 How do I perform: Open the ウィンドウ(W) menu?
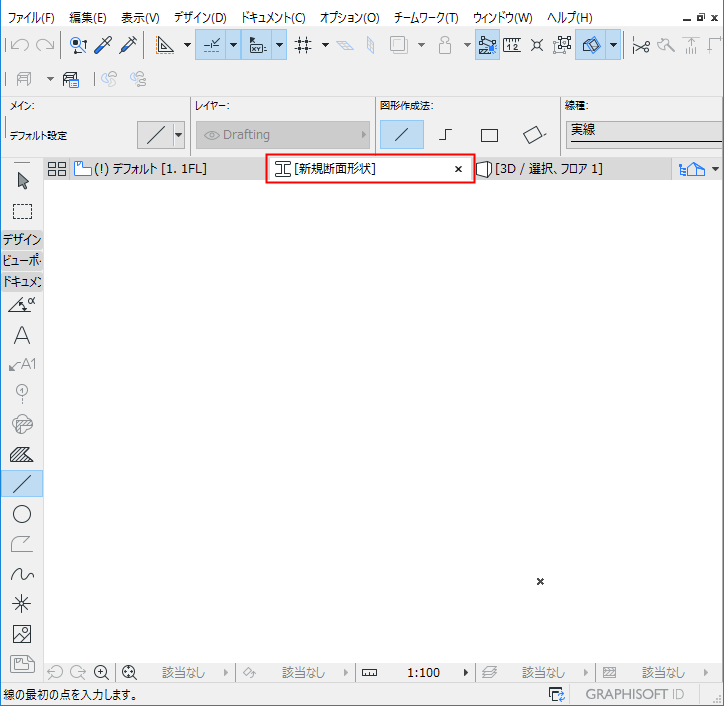(x=502, y=18)
